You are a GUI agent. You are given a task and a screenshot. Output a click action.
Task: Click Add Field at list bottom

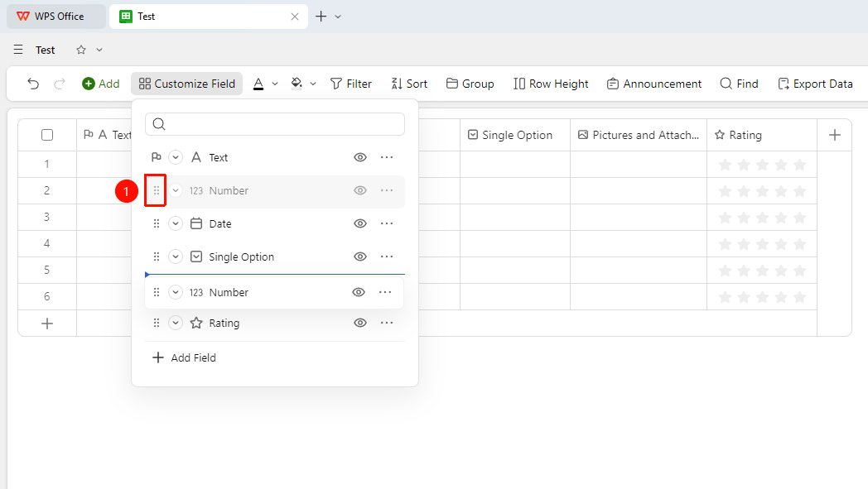click(x=185, y=357)
